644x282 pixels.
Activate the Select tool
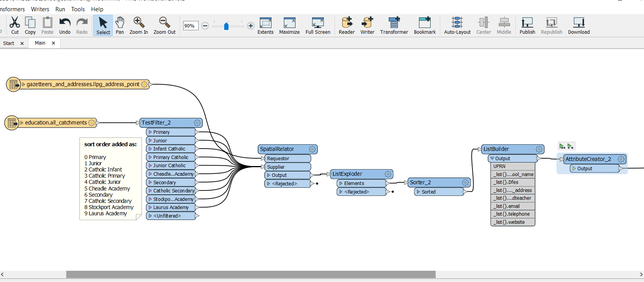103,26
